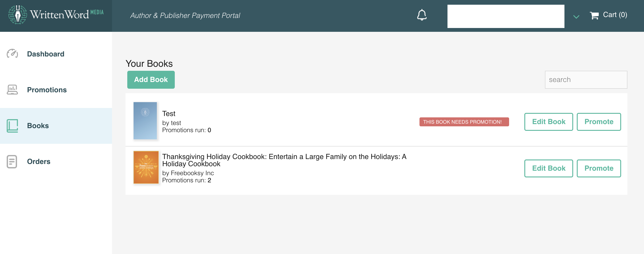This screenshot has height=254, width=644.
Task: Click the Books sidebar icon
Action: (12, 125)
